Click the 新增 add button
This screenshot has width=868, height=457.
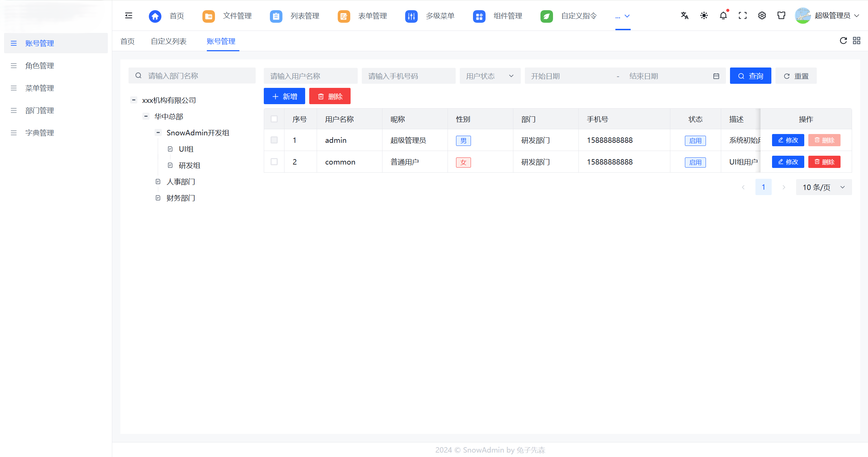click(284, 96)
